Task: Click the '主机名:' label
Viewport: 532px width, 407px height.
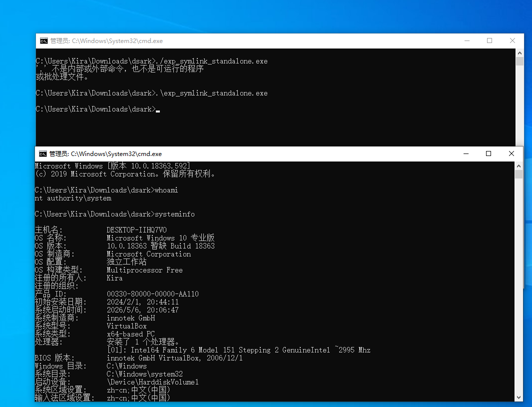Action: coord(48,230)
